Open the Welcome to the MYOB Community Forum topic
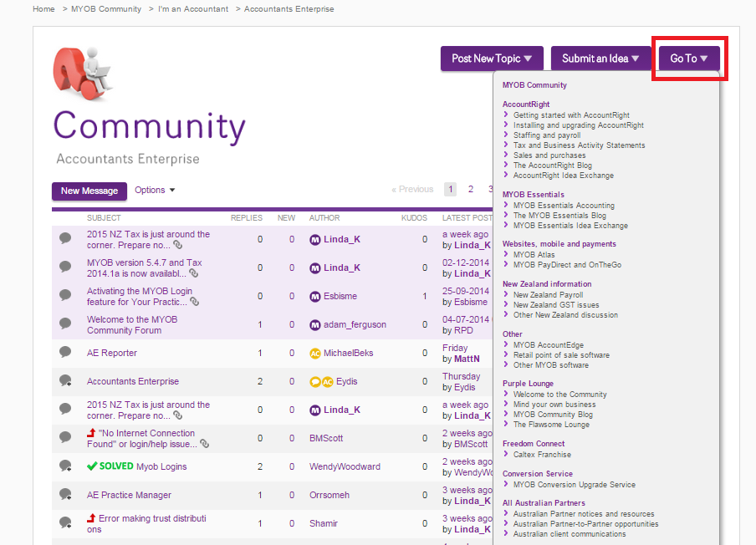The width and height of the screenshot is (756, 545). (x=132, y=324)
